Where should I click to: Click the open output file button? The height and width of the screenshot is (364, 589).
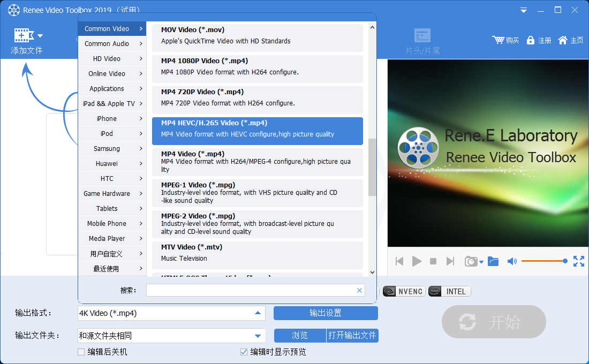point(352,336)
